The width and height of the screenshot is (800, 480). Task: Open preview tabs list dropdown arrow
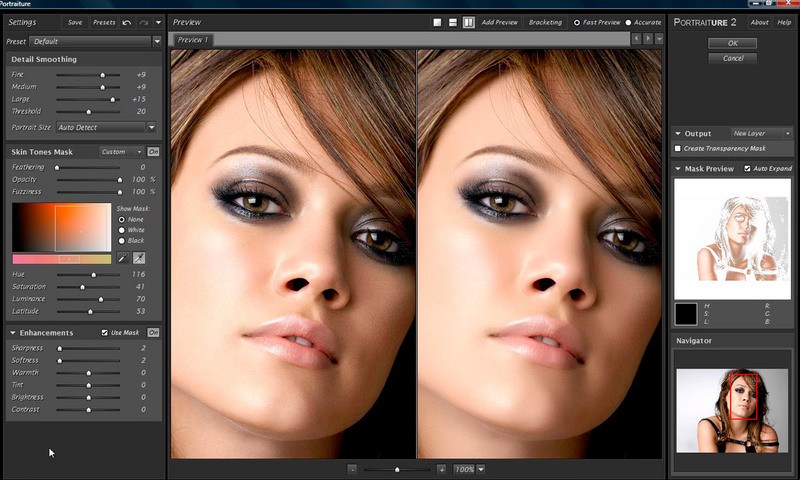tap(659, 39)
